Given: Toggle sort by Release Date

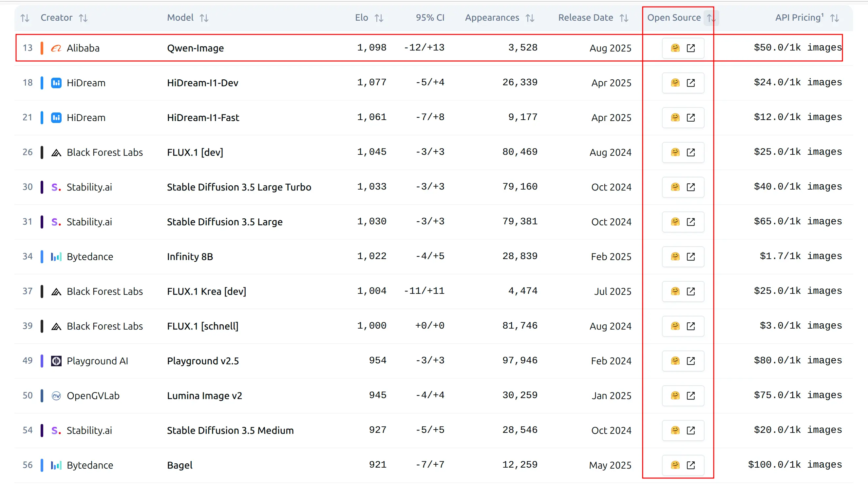Looking at the screenshot, I should pyautogui.click(x=624, y=18).
